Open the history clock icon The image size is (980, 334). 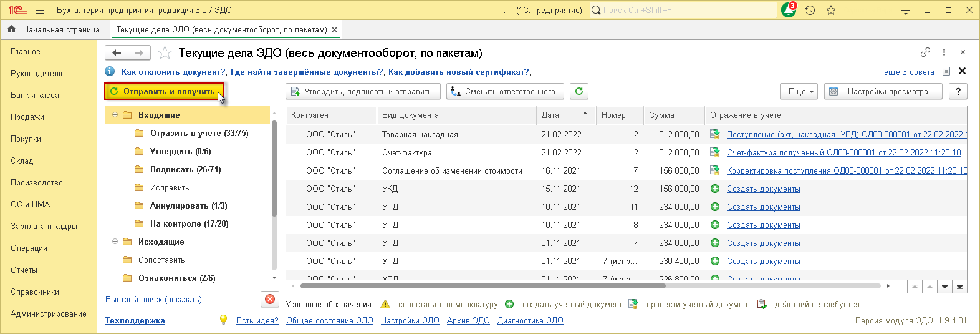(810, 11)
